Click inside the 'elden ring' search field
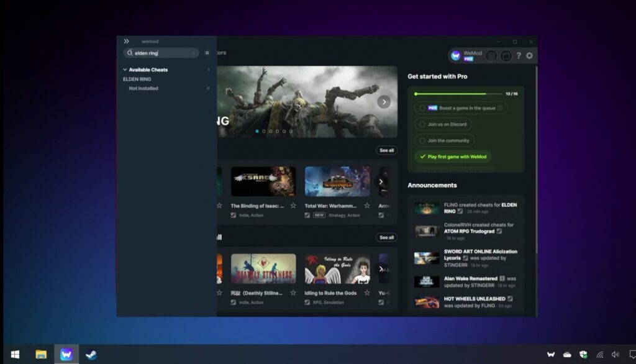 coord(161,53)
